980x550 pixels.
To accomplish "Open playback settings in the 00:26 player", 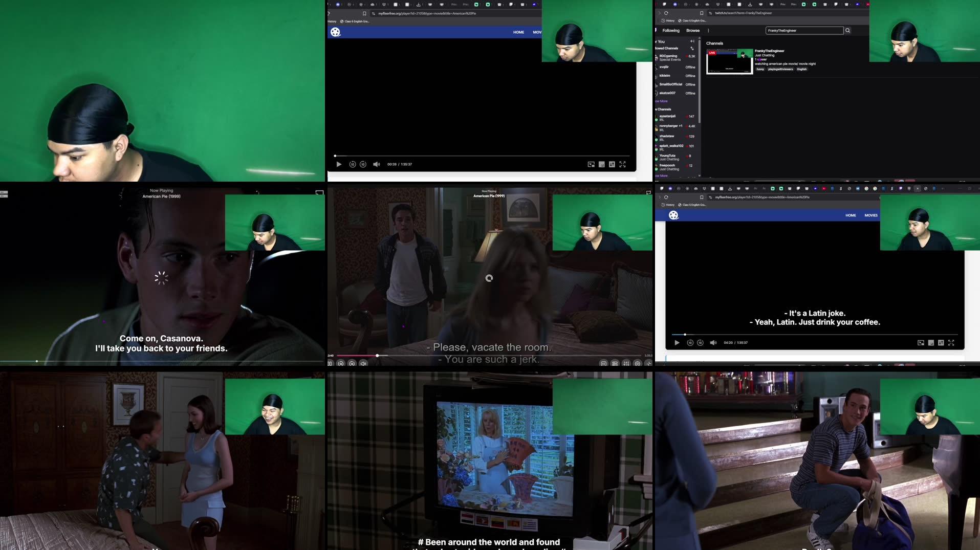I will pos(612,164).
